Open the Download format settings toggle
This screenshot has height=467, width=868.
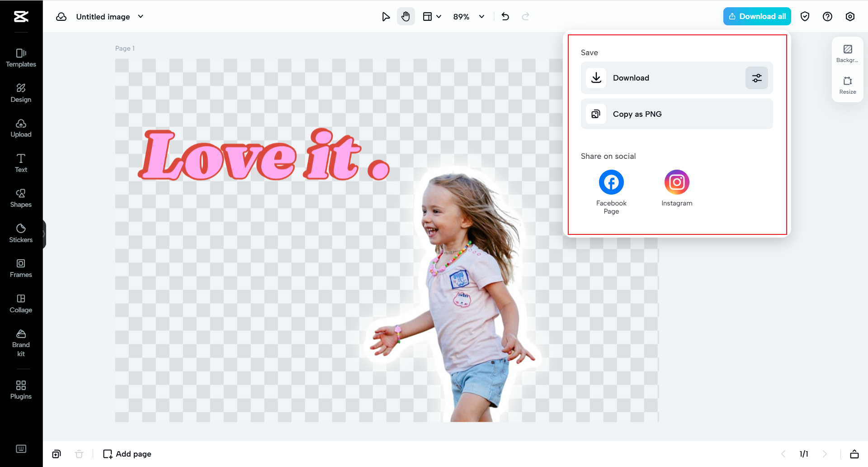click(x=756, y=78)
